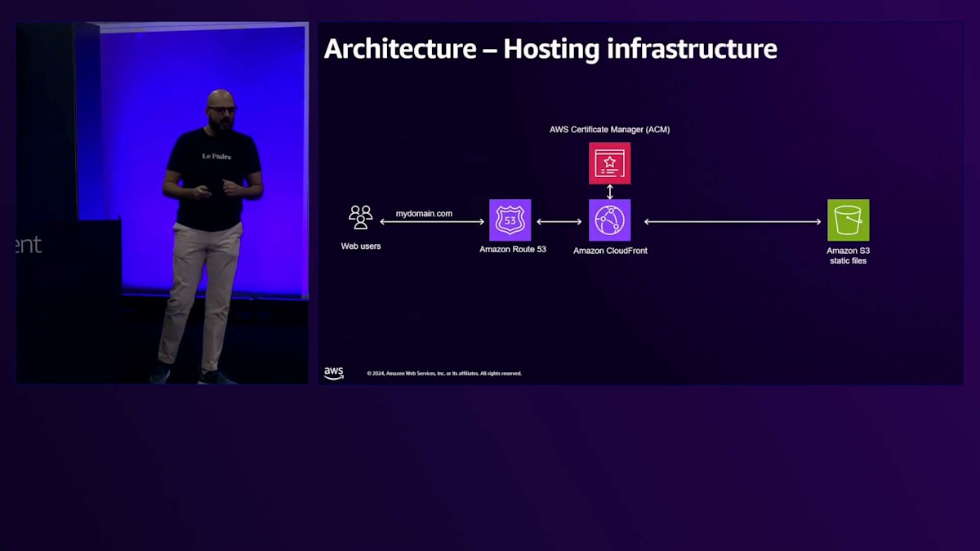Click the Amazon CloudFront icon
This screenshot has width=980, height=551.
pyautogui.click(x=609, y=220)
